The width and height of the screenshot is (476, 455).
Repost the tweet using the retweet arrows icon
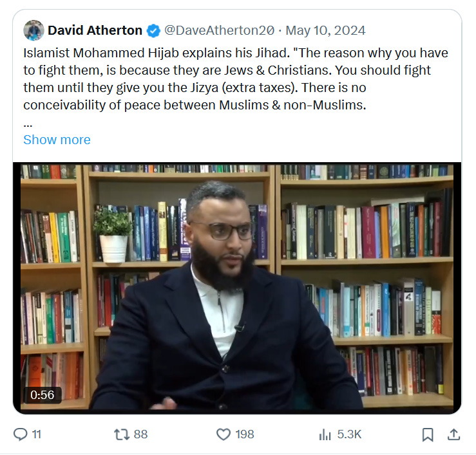(122, 434)
